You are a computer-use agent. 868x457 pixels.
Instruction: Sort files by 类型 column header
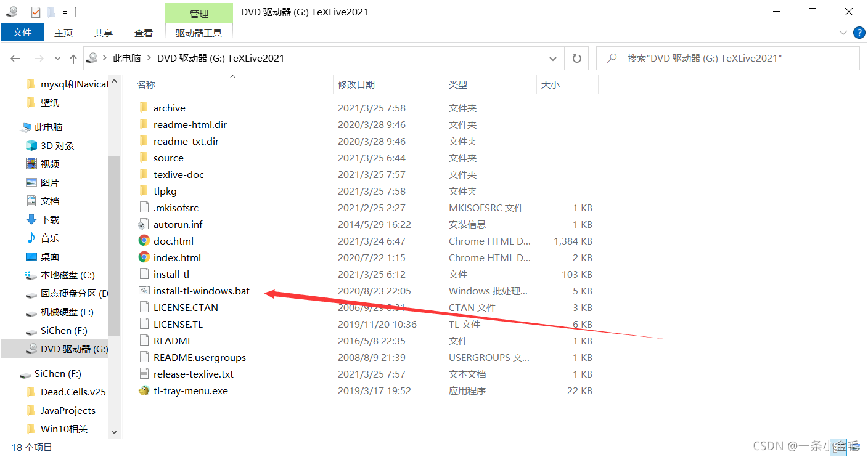458,84
